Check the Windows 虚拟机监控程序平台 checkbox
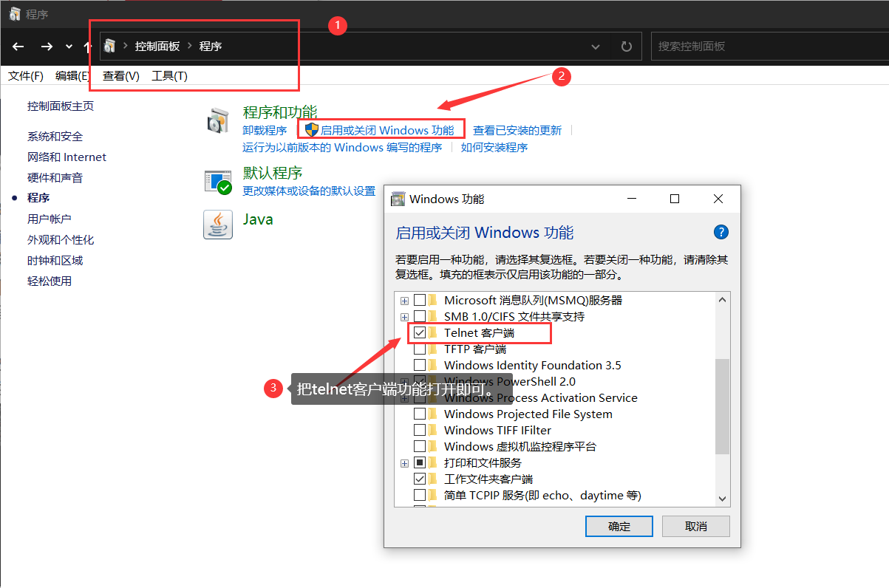Screen dimensions: 889x588 (420, 446)
